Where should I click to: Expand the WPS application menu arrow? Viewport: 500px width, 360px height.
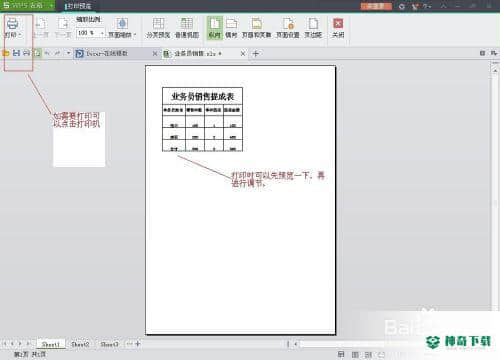51,6
